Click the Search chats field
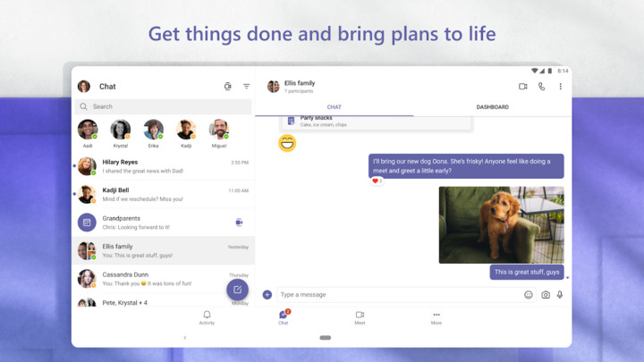The image size is (644, 362). (164, 106)
